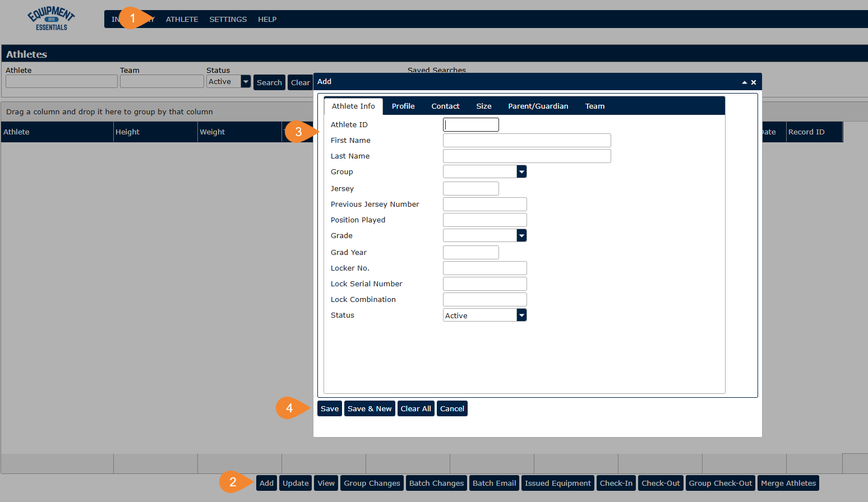Click the Batch Email button
The height and width of the screenshot is (502, 868).
point(495,483)
